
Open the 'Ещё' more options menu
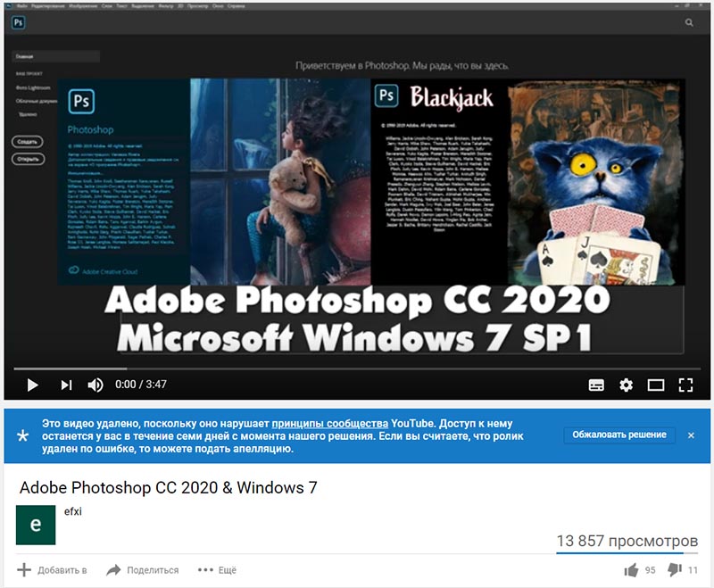coord(217,570)
